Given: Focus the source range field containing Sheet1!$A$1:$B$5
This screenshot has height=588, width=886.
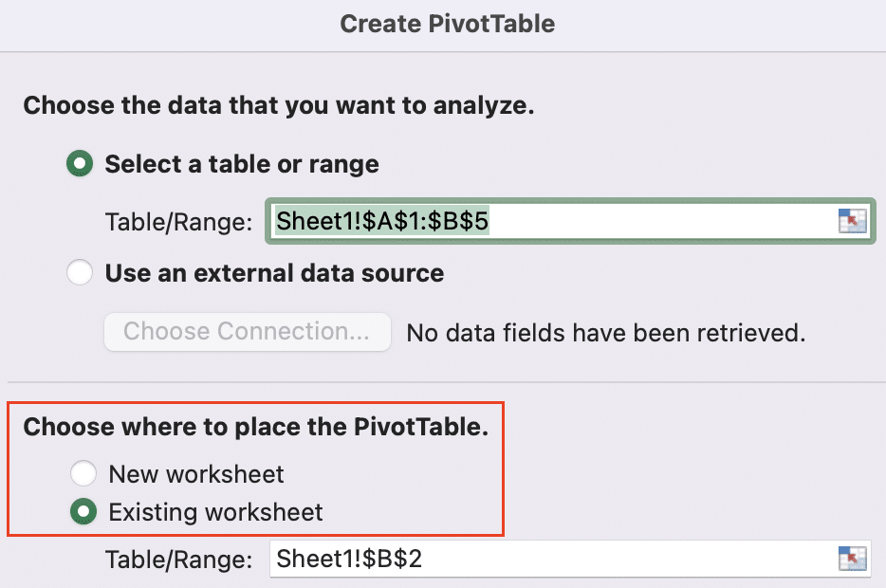Looking at the screenshot, I should [570, 221].
